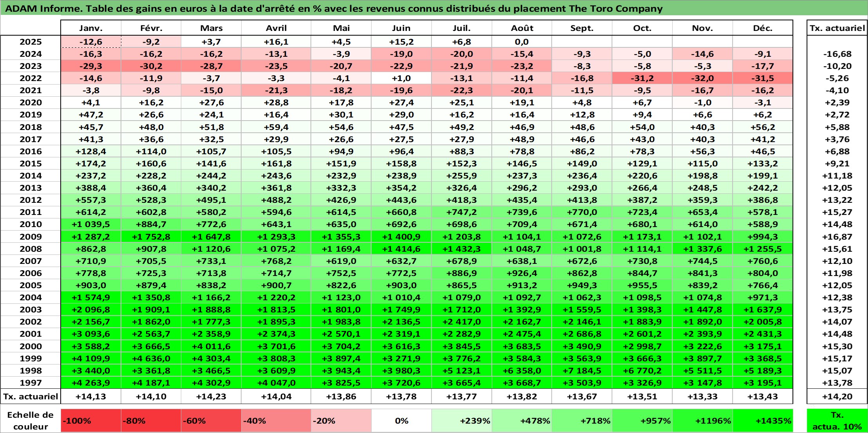Click the +13,43 bottom rate for Déc.

[763, 396]
